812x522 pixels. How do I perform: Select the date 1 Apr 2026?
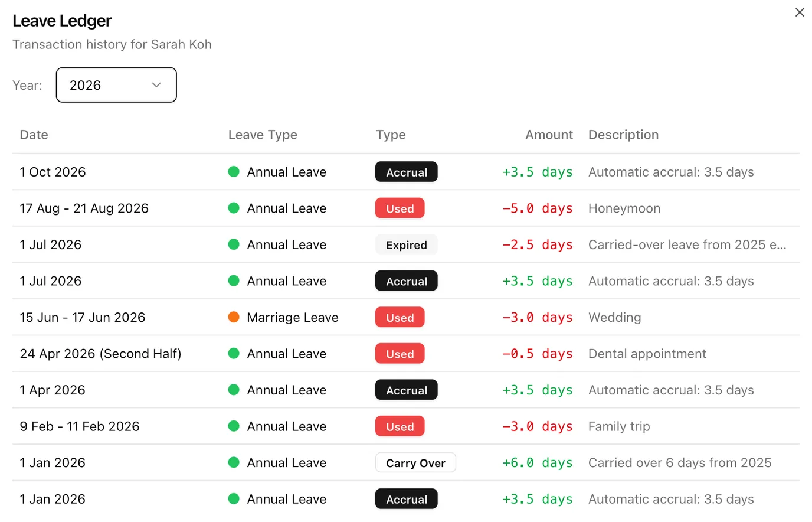click(x=53, y=390)
